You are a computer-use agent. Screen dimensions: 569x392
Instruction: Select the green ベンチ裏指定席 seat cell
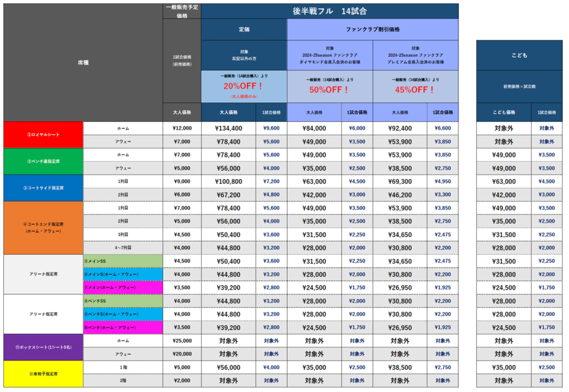point(43,161)
